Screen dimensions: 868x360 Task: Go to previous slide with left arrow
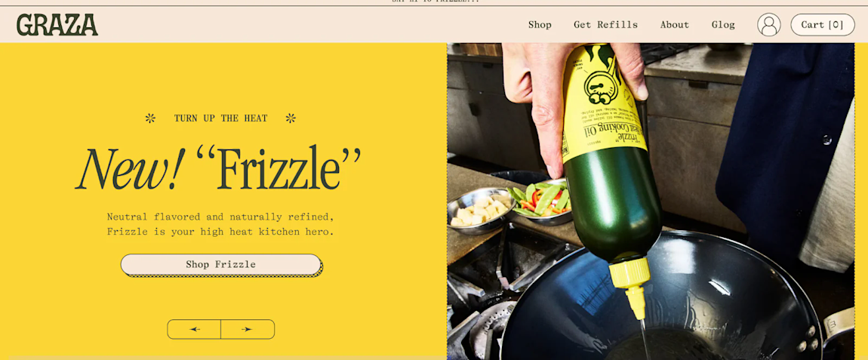194,329
